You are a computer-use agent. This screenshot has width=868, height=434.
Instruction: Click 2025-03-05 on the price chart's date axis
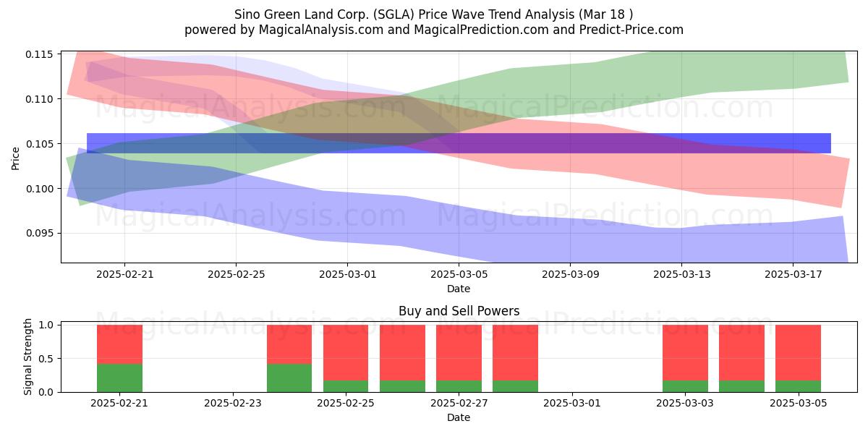[459, 274]
